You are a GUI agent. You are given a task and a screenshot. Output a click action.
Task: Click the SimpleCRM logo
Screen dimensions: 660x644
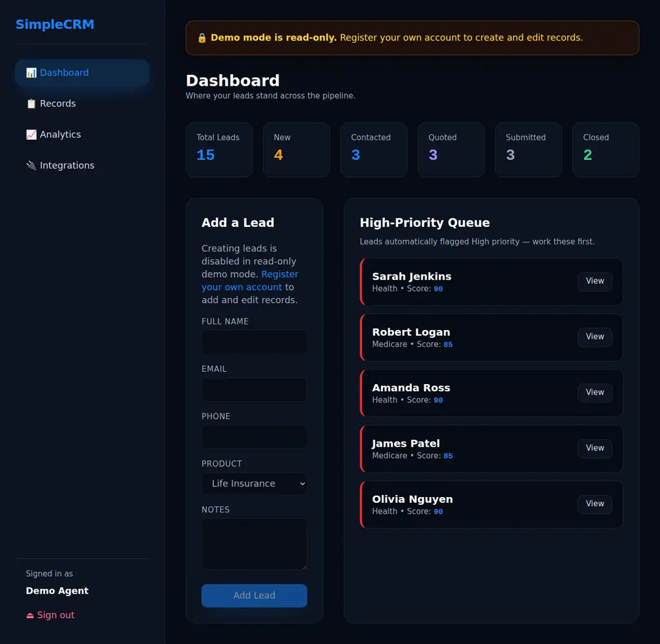(x=55, y=24)
